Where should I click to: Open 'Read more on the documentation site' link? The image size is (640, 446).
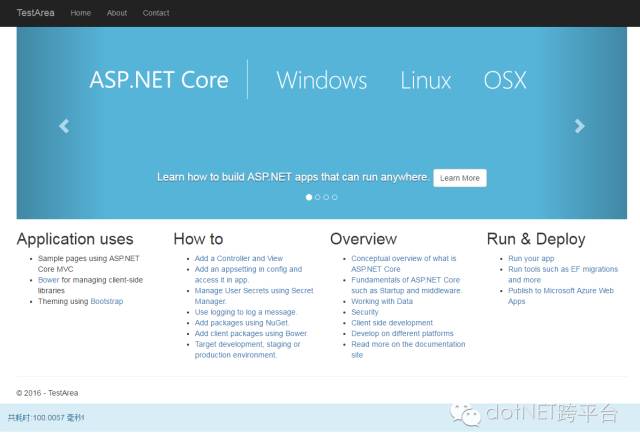pyautogui.click(x=408, y=349)
